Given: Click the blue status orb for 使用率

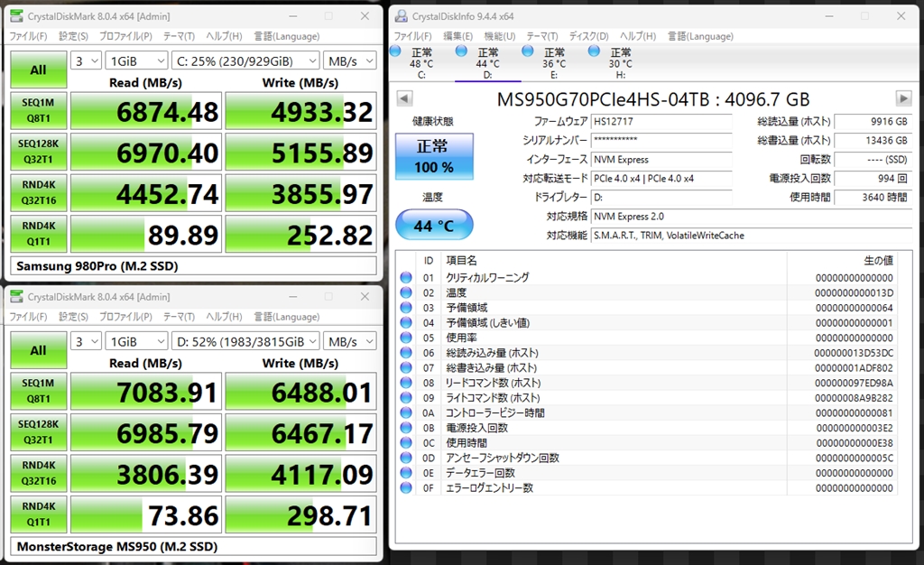Looking at the screenshot, I should [x=406, y=338].
